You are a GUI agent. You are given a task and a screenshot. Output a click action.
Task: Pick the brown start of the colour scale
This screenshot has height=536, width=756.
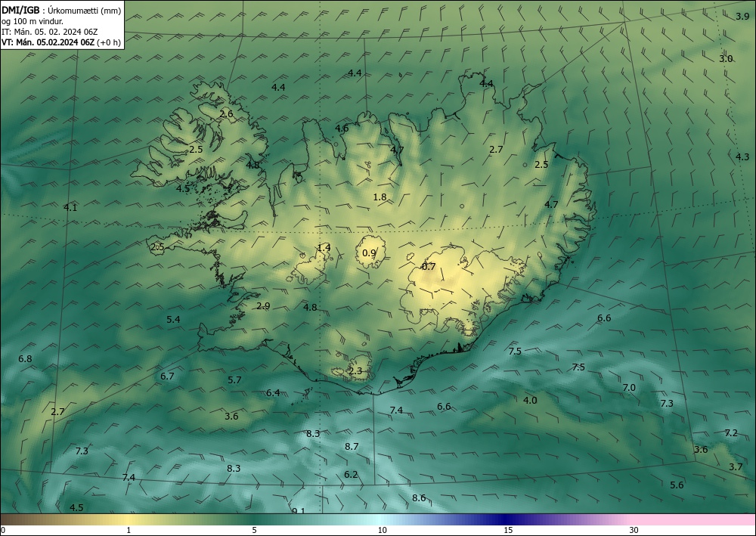pyautogui.click(x=14, y=519)
